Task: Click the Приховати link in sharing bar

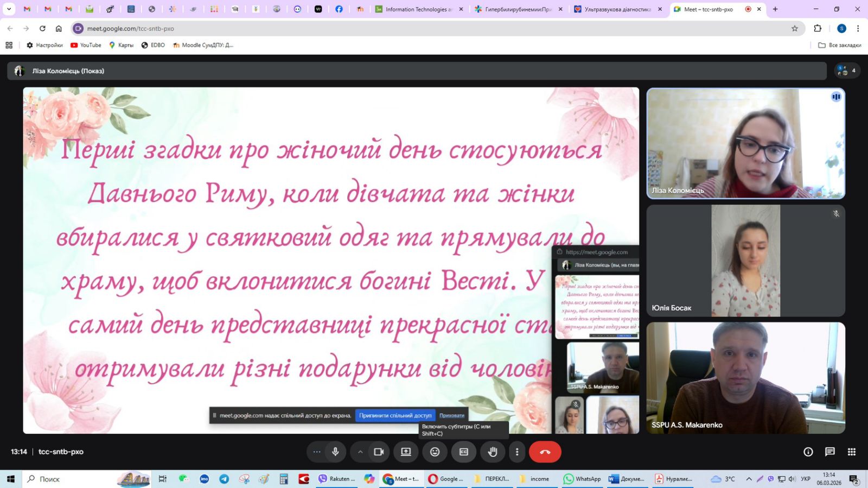Action: pyautogui.click(x=452, y=415)
